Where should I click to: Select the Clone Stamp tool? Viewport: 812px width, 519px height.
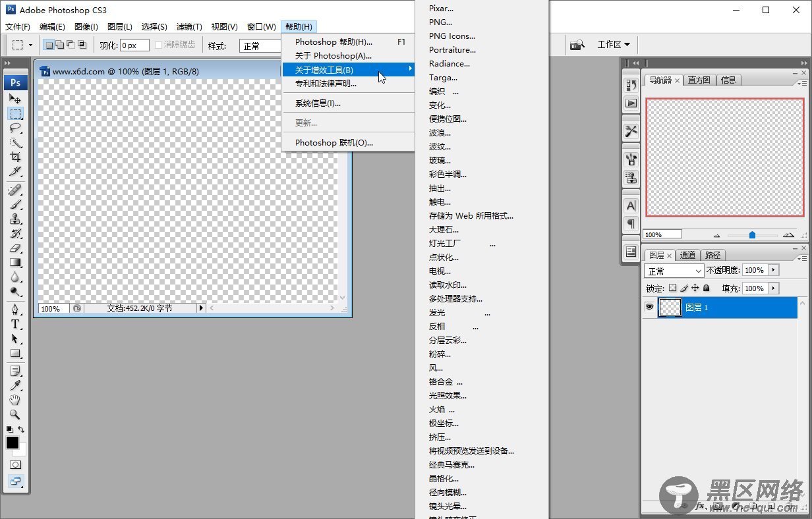15,219
